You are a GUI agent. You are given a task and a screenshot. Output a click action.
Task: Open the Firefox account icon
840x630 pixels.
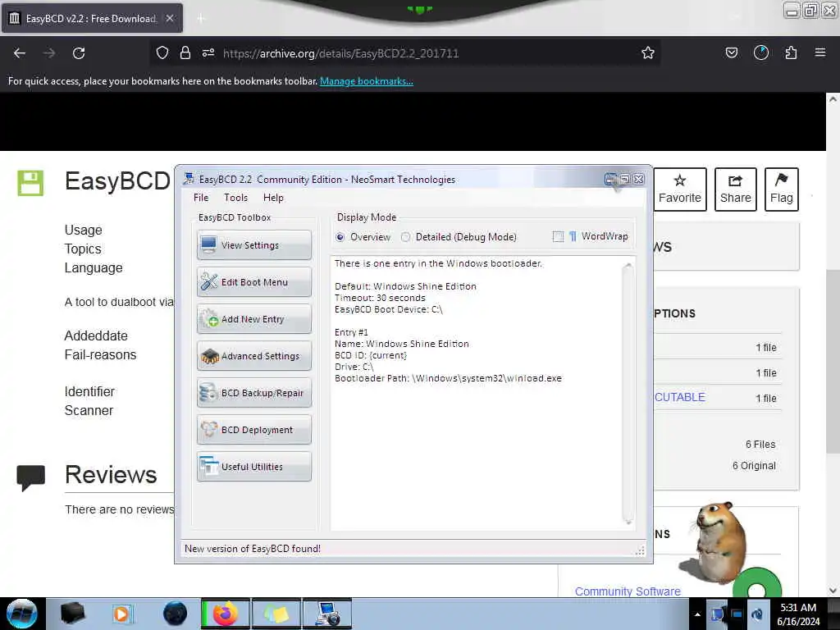coord(760,52)
